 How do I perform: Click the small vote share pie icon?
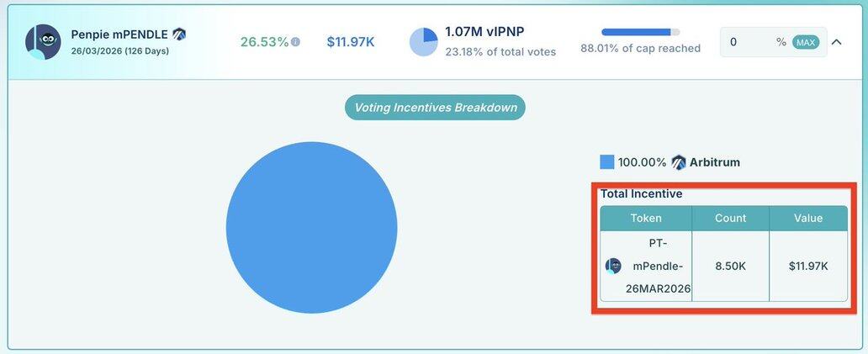point(423,42)
